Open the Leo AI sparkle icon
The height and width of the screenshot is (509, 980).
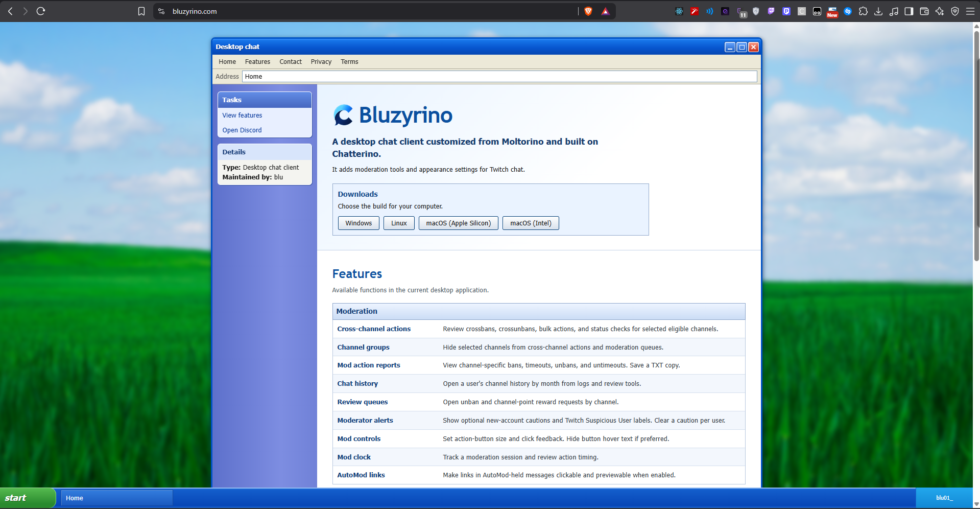coord(940,11)
